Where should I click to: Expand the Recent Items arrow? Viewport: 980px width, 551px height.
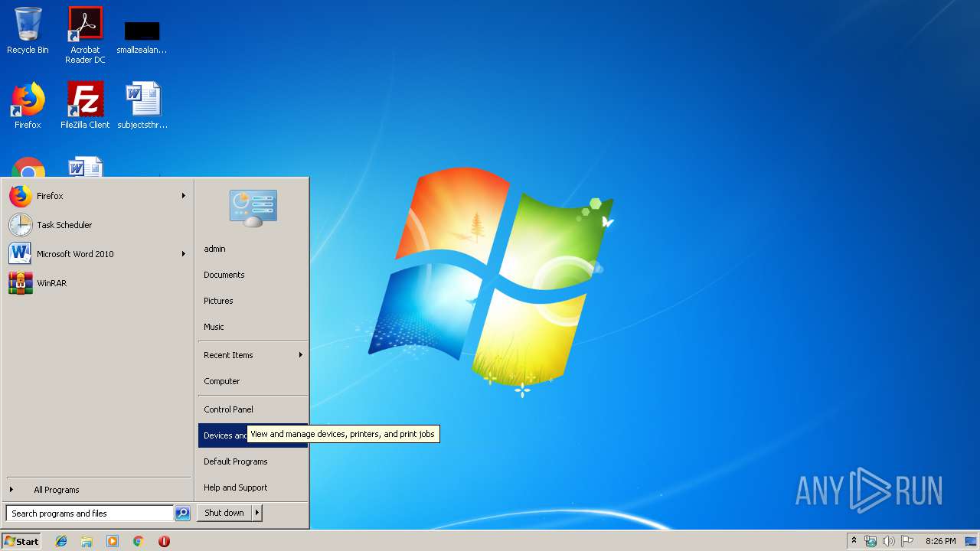[x=301, y=355]
